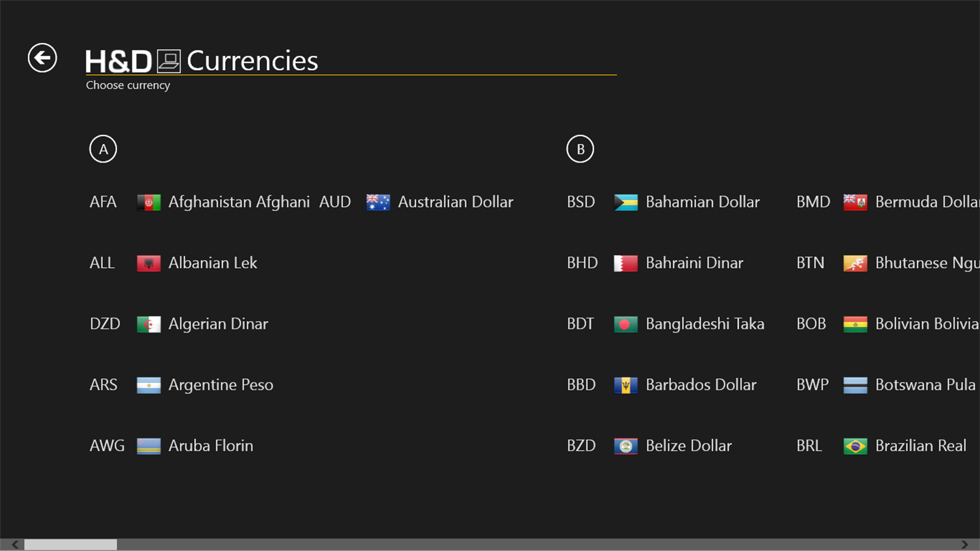Screen dimensions: 980x551
Task: Select Botswana Pula currency
Action: click(x=925, y=385)
